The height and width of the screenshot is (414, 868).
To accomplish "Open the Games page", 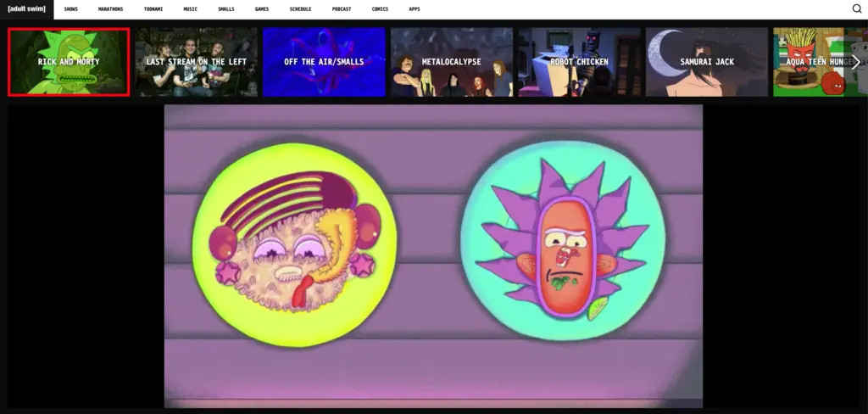I will [262, 9].
